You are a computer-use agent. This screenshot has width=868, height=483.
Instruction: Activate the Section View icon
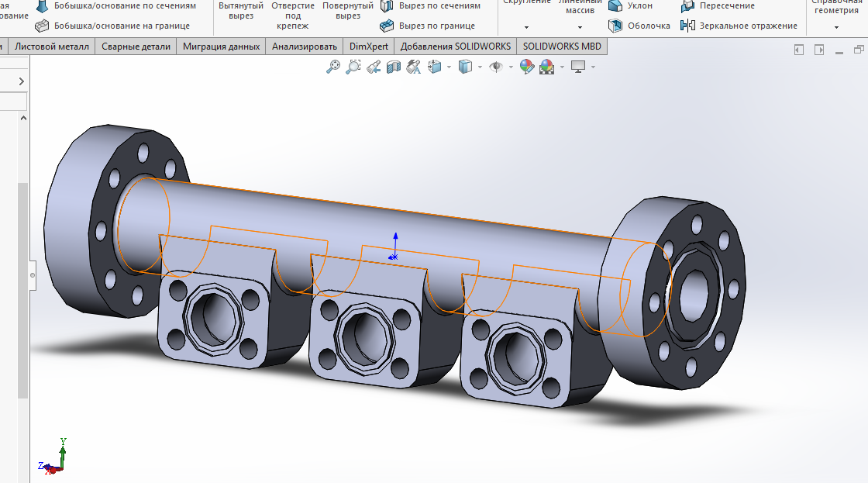(394, 67)
